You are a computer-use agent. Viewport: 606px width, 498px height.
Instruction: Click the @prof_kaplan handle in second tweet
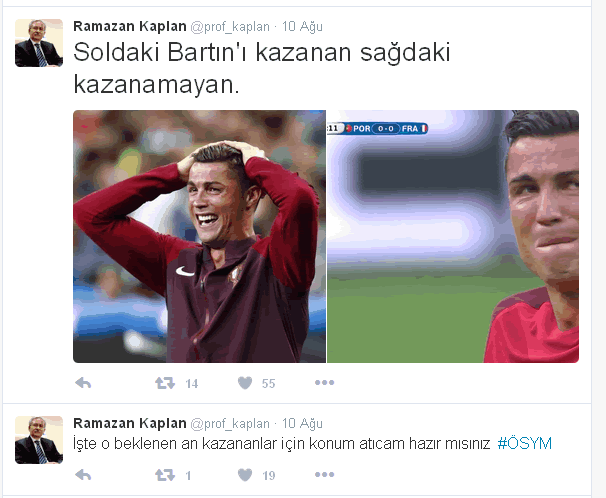pyautogui.click(x=230, y=424)
